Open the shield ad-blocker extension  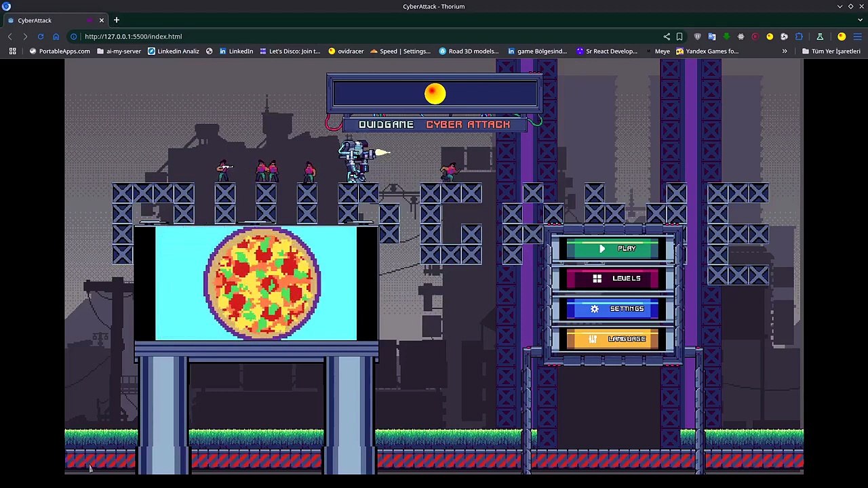coord(697,37)
